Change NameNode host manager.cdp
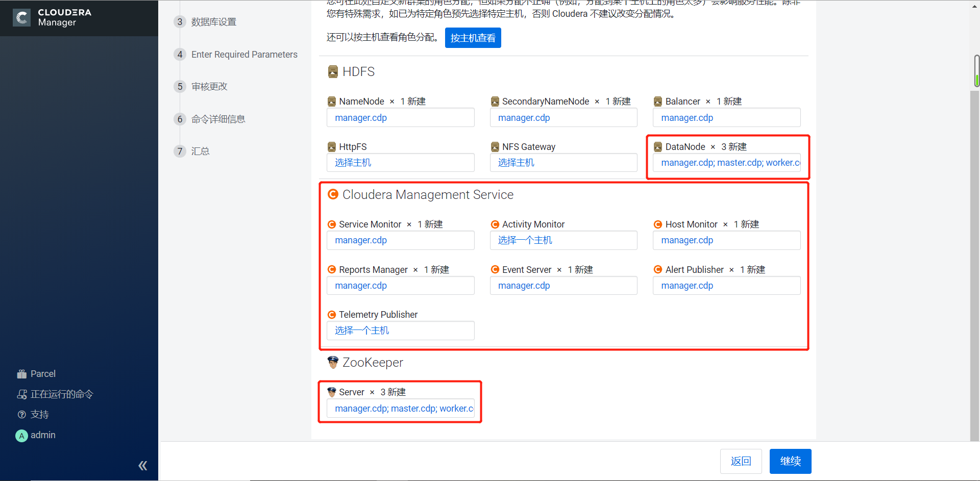Screen dimensions: 980x481 tap(400, 117)
